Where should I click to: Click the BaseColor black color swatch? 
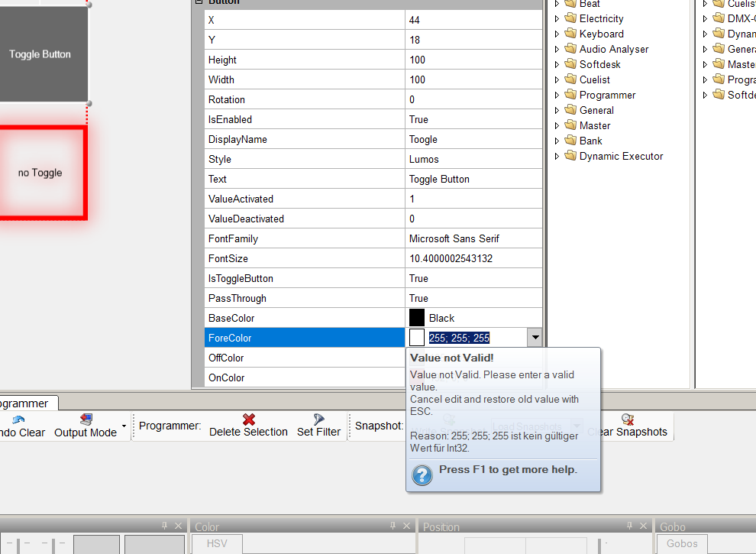(417, 318)
